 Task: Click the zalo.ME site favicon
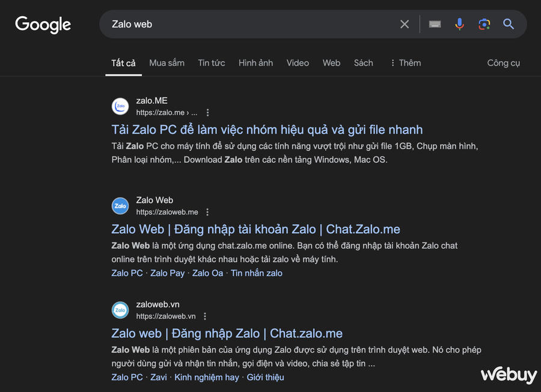120,106
